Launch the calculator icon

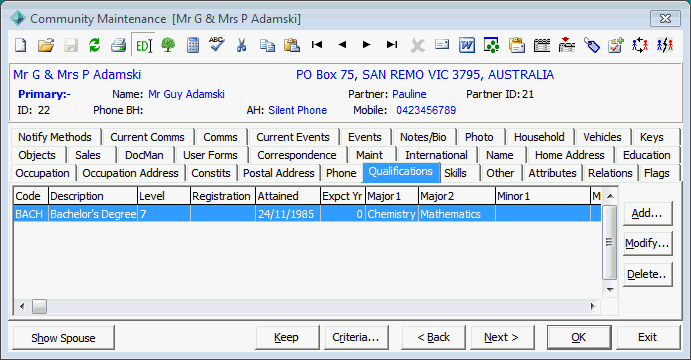click(193, 45)
